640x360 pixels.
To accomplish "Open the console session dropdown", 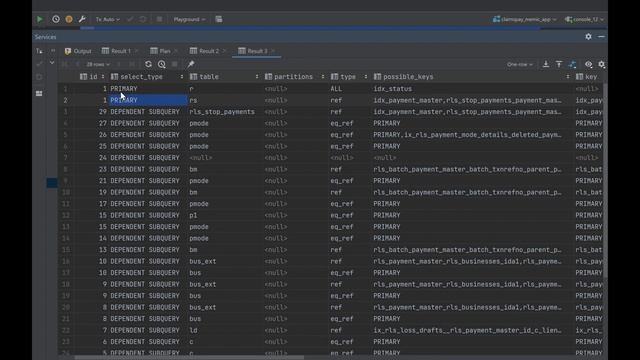I will [584, 19].
